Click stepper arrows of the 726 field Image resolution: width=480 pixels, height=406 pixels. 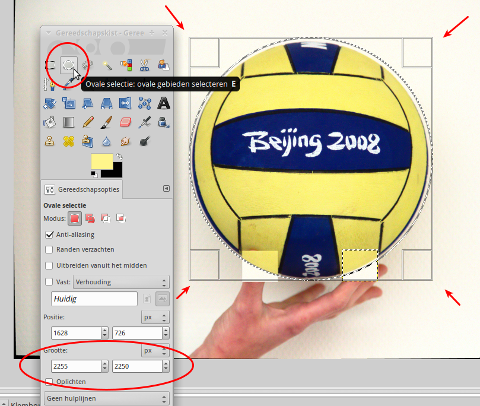[x=166, y=333]
